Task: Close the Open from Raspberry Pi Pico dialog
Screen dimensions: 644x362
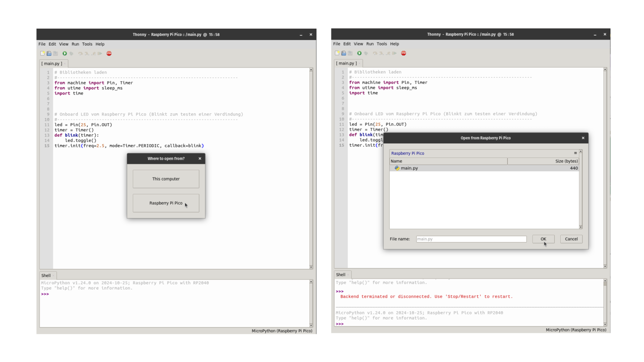Action: click(x=583, y=138)
